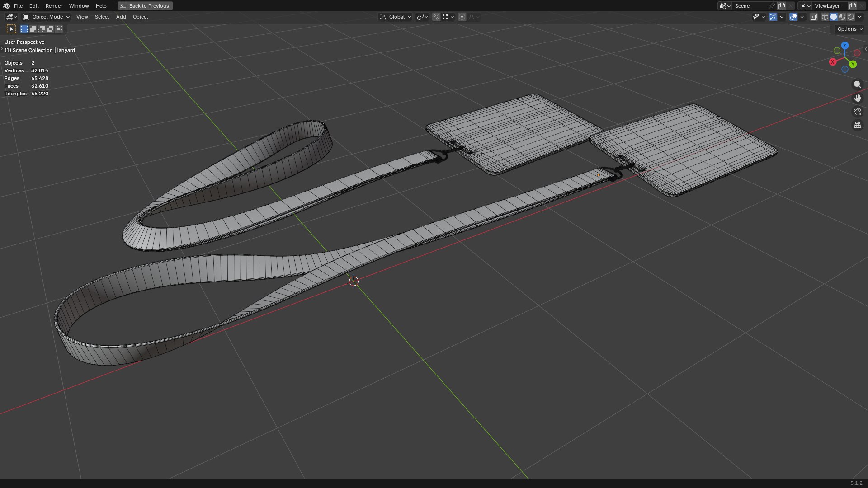The width and height of the screenshot is (868, 488).
Task: Open the snapping options dropdown
Action: click(448, 17)
